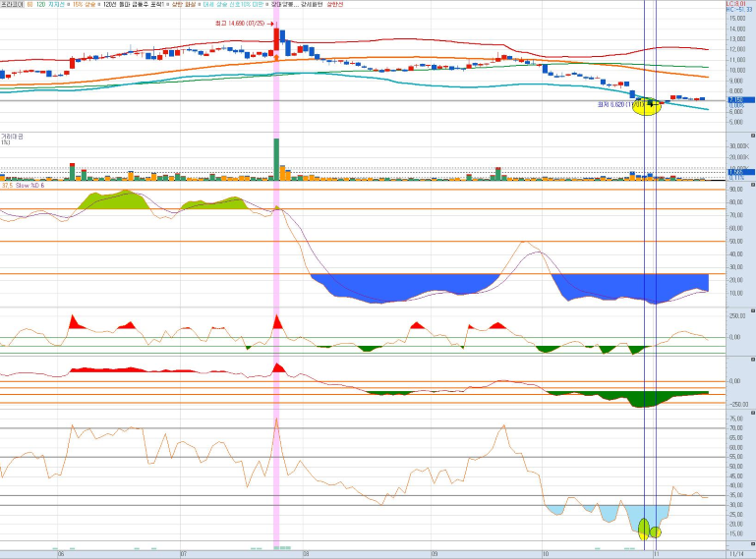This screenshot has height=559, width=756.
Task: Click the LC:8.01 readout
Action: pyautogui.click(x=735, y=3)
